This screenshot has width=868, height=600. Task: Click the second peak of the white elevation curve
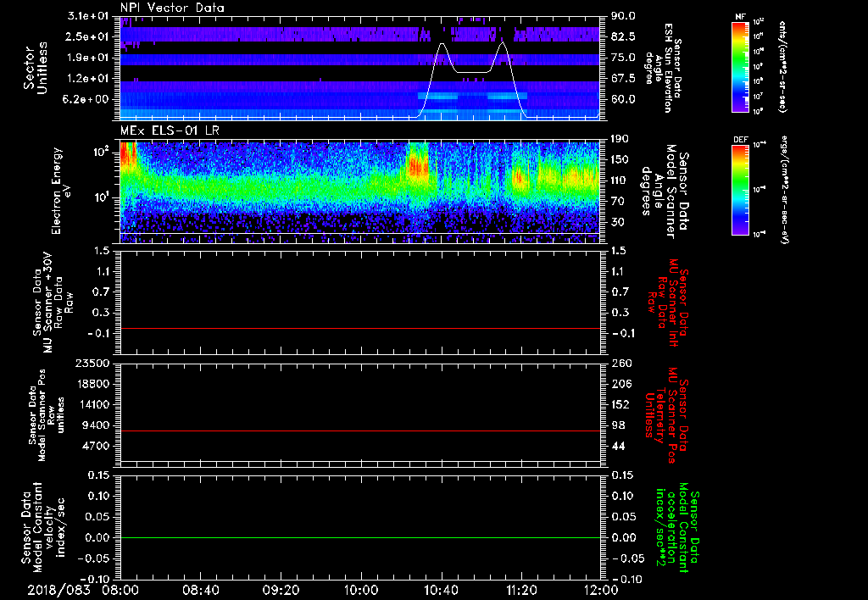coord(502,42)
